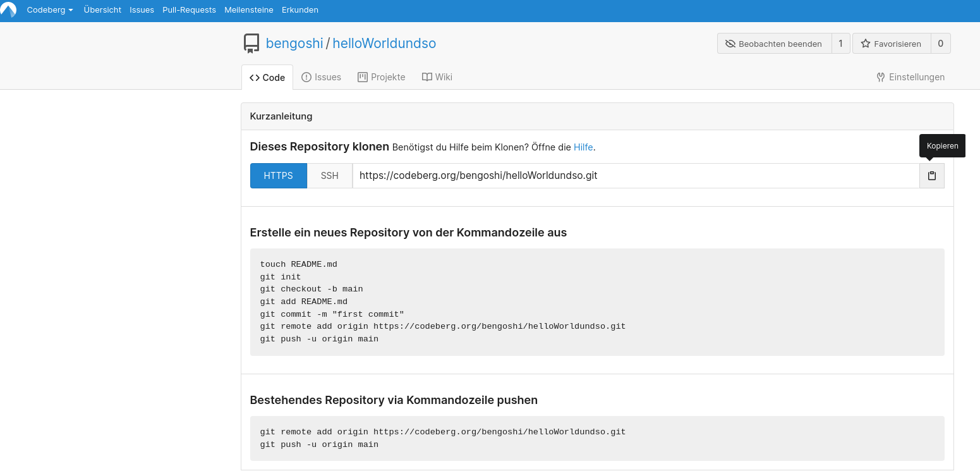Open Pull-Requests in top navigation
The width and height of the screenshot is (980, 471).
point(189,10)
